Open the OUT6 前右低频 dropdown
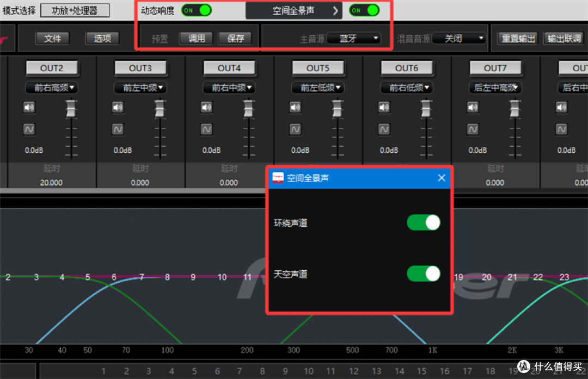588x379 pixels. click(x=407, y=88)
